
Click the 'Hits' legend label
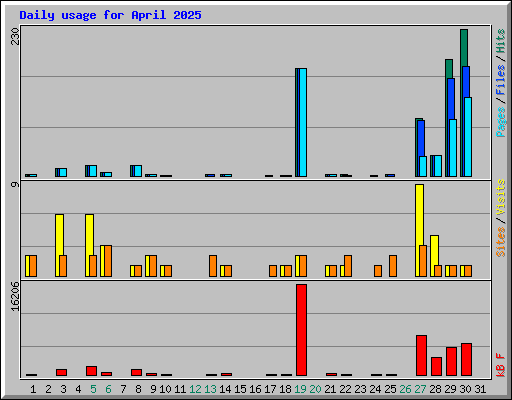coord(501,41)
